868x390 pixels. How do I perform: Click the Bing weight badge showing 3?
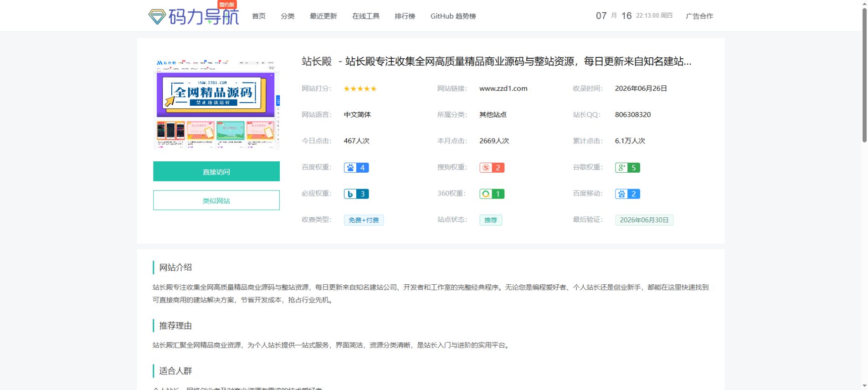coord(356,194)
